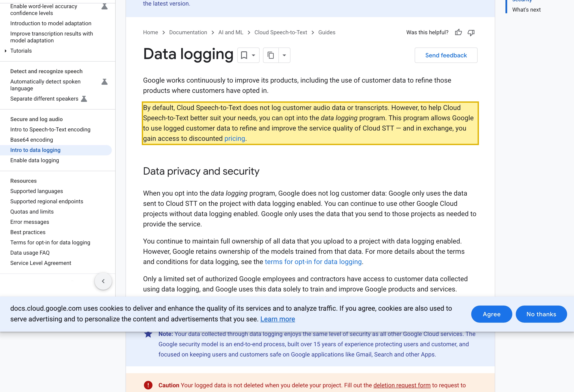Image resolution: width=574 pixels, height=392 pixels.
Task: Jump to What's next section
Action: (526, 10)
